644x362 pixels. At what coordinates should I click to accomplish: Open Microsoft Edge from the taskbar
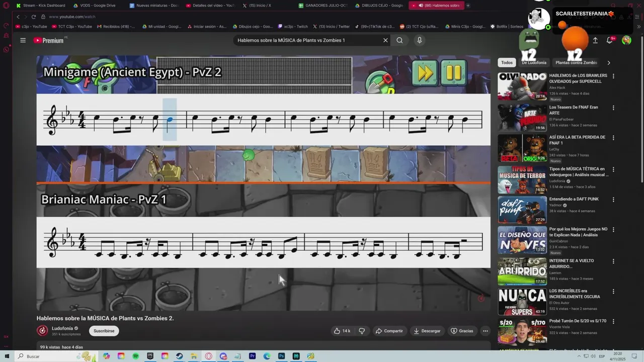pyautogui.click(x=267, y=356)
